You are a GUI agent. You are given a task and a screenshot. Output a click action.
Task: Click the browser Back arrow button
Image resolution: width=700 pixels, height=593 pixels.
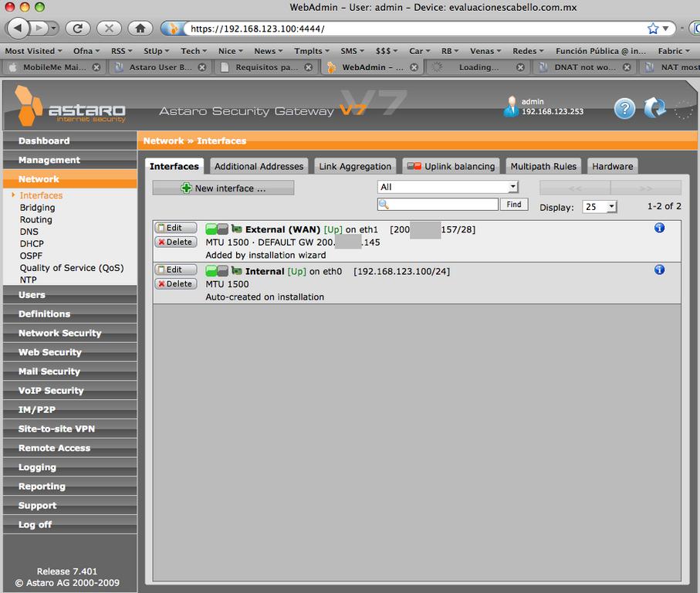18,28
